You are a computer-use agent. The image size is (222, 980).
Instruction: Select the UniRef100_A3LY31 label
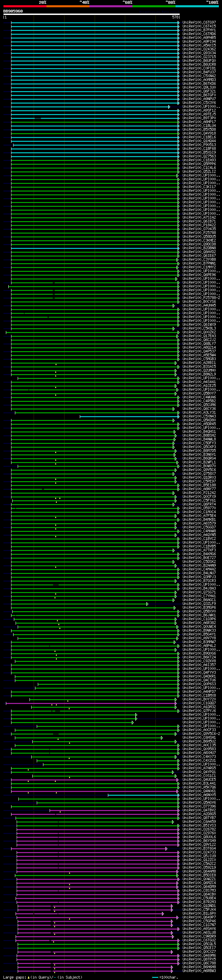pos(199,412)
